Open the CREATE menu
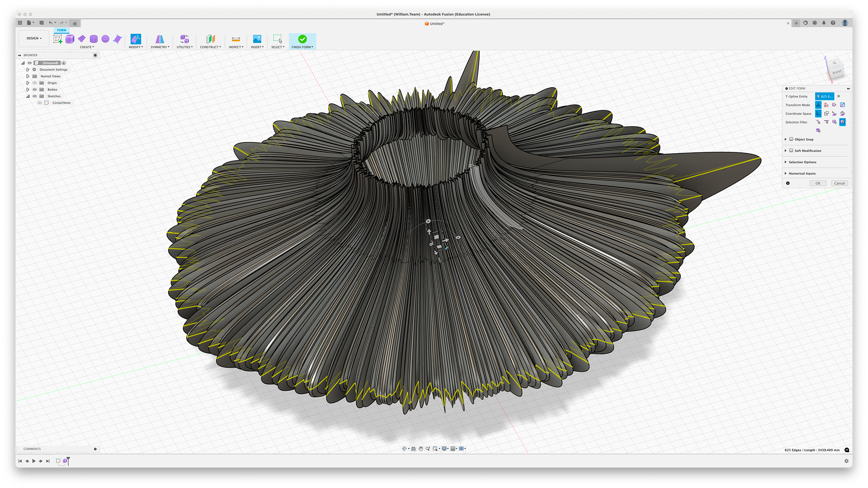Image resolution: width=868 pixels, height=488 pixels. pos(87,47)
